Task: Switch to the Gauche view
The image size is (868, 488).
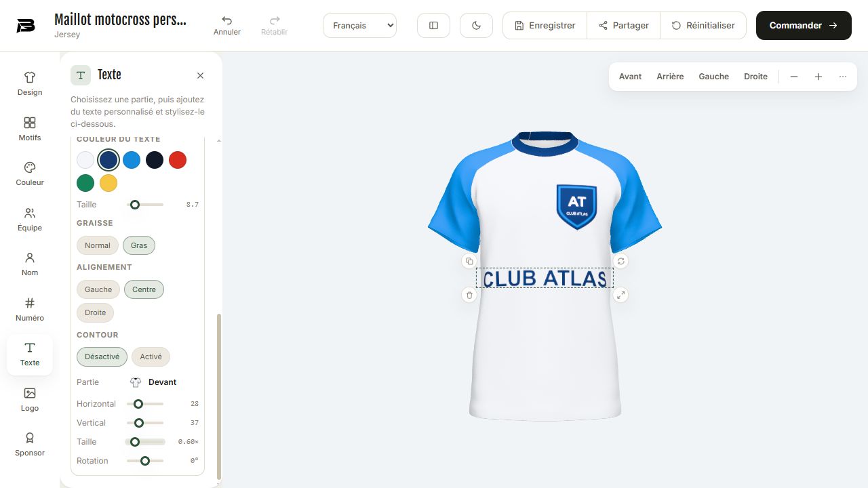Action: point(714,77)
